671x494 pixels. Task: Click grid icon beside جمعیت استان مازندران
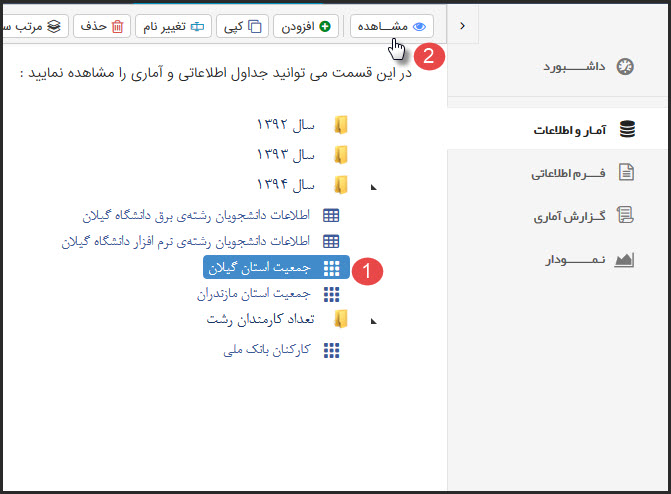point(331,294)
